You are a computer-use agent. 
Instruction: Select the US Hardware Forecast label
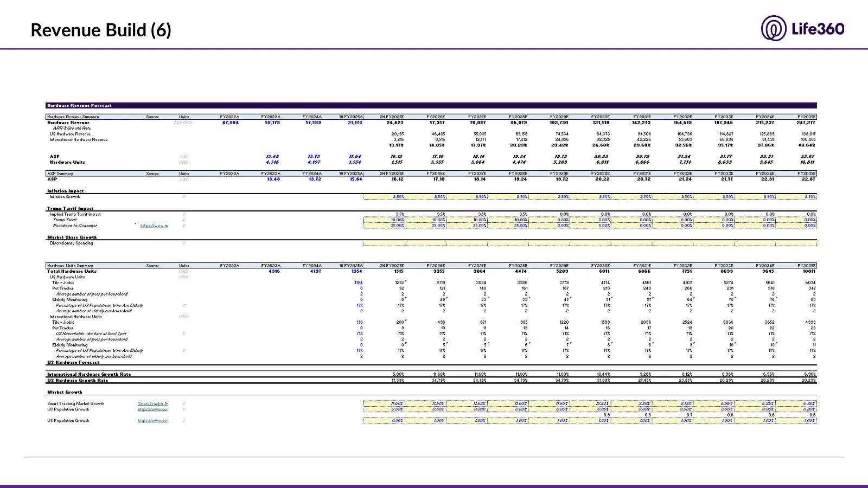[x=73, y=362]
